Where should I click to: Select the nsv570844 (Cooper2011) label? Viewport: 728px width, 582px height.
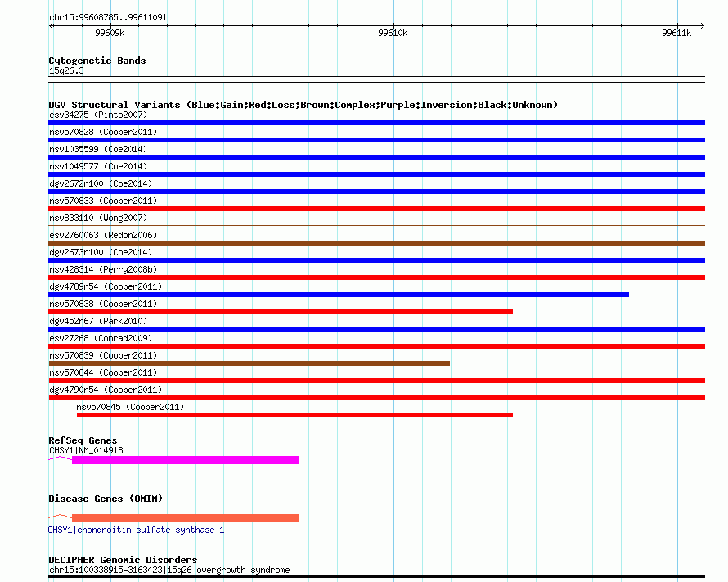tap(103, 372)
